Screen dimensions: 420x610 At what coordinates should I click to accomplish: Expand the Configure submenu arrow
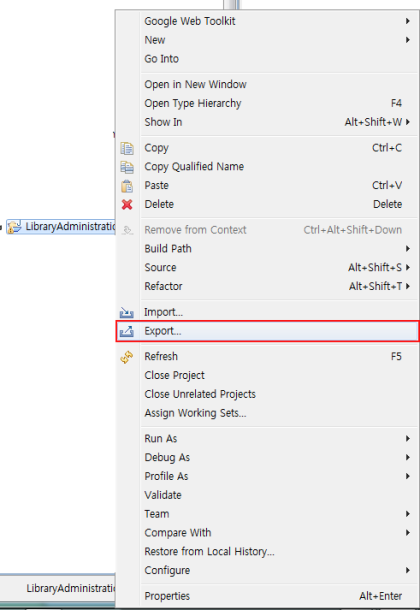point(408,570)
